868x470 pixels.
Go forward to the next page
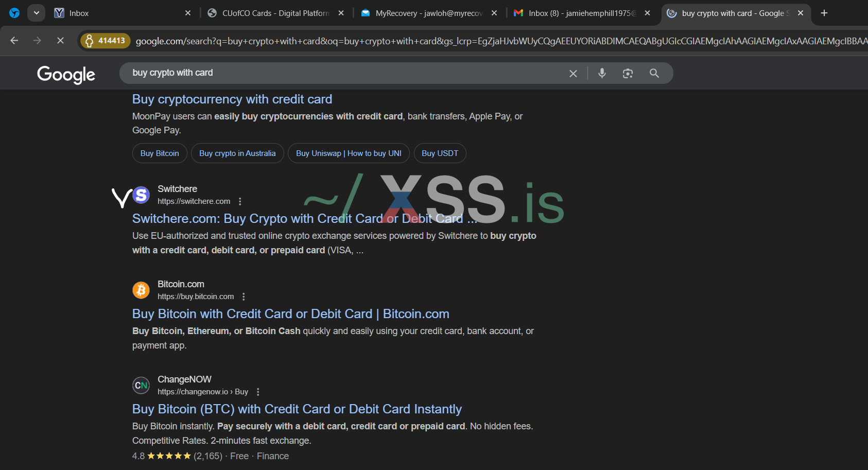37,40
